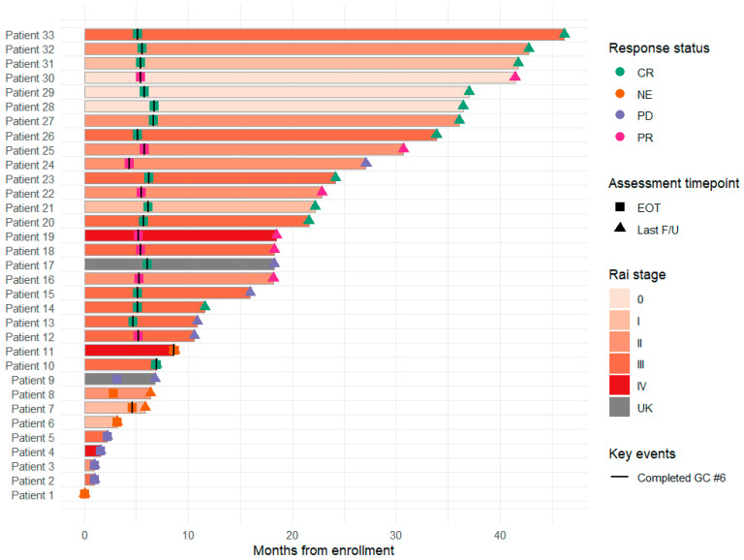This screenshot has width=744, height=560.
Task: Click the orange NE legend dot
Action: [620, 93]
